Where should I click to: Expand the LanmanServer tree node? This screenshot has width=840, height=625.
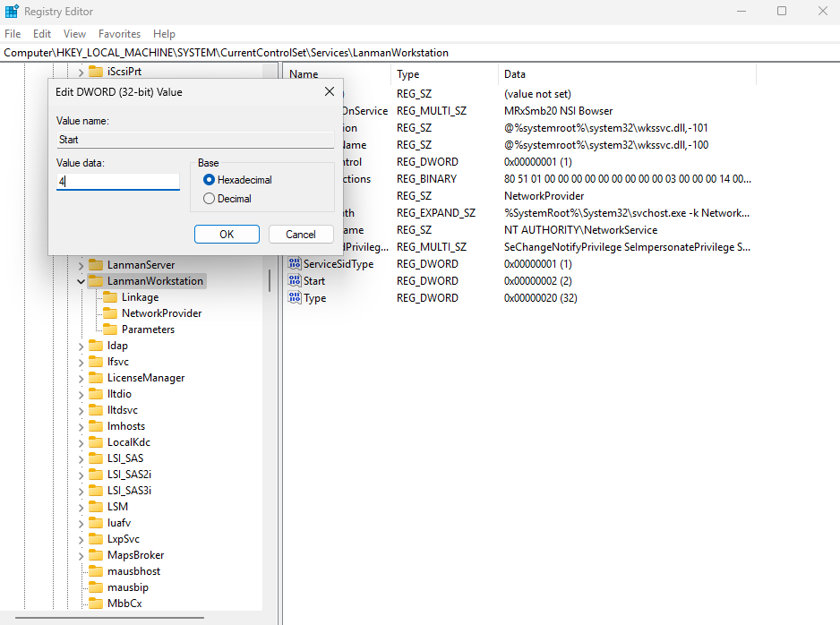coord(81,265)
